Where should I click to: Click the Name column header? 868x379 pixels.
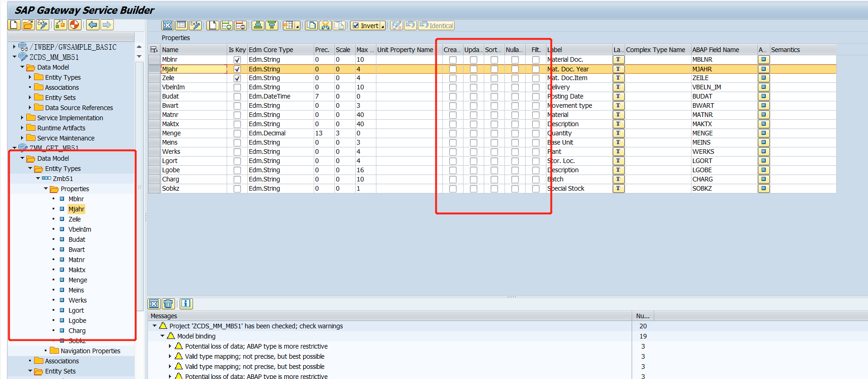194,50
